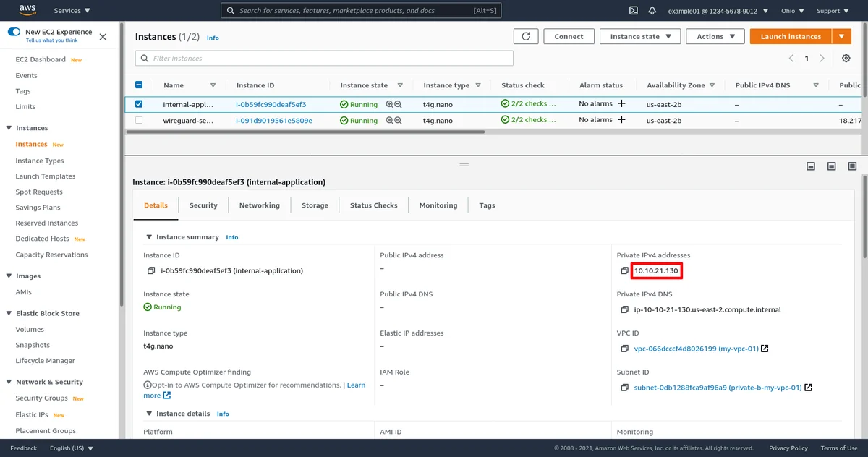Click the Launch instances button
The height and width of the screenshot is (457, 868).
pyautogui.click(x=791, y=37)
